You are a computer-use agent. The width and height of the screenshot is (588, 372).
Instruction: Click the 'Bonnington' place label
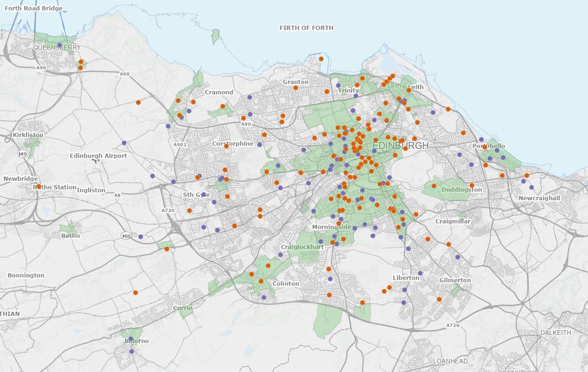click(x=26, y=275)
